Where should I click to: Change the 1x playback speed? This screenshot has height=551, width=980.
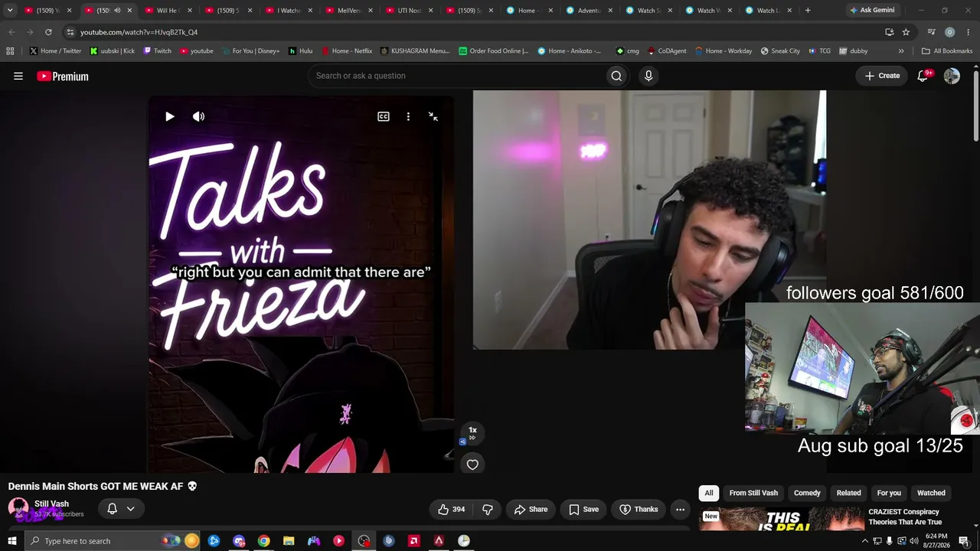point(472,432)
